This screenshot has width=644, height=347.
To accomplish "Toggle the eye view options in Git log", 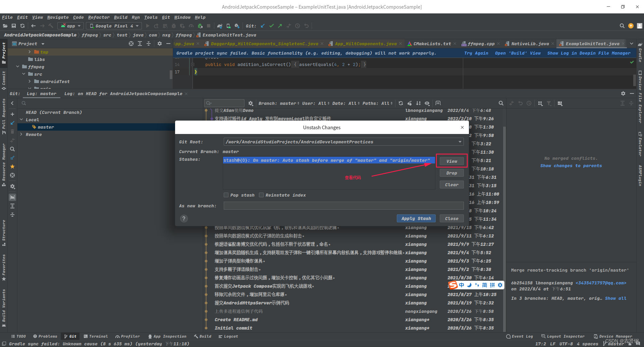I will coord(427,103).
